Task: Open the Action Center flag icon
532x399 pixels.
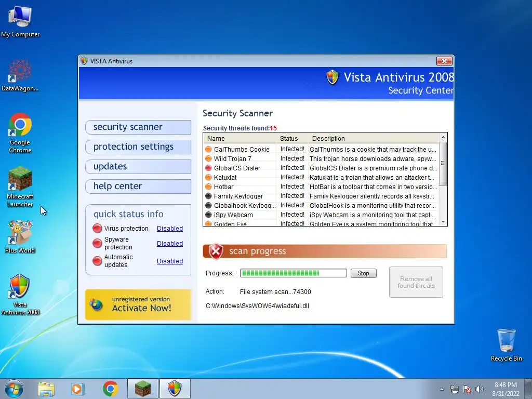Action: (467, 389)
